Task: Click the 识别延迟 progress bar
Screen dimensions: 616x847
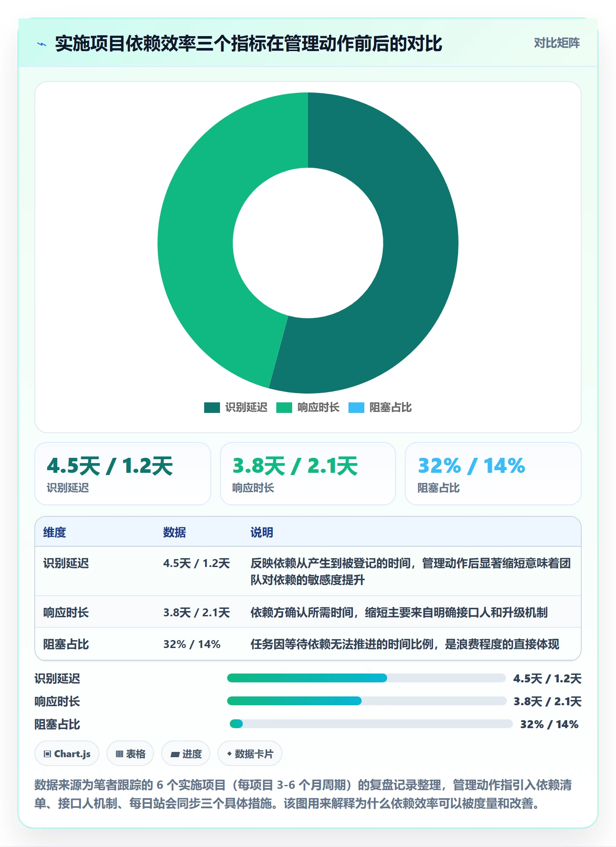Action: (x=367, y=678)
